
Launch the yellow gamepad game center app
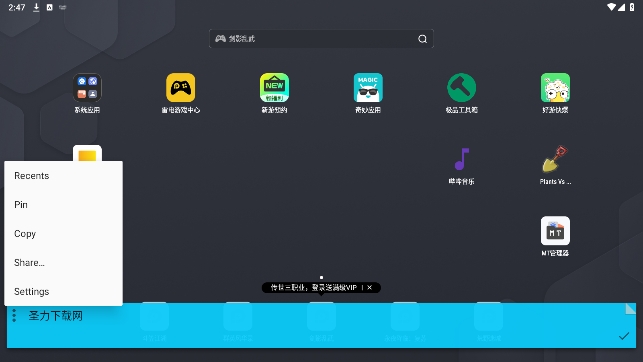click(x=180, y=88)
